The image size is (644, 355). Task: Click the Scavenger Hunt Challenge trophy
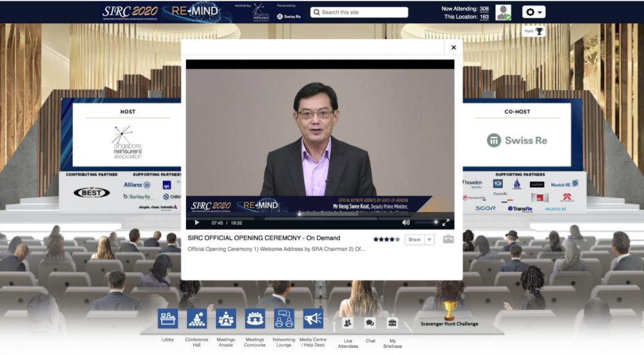[x=449, y=311]
